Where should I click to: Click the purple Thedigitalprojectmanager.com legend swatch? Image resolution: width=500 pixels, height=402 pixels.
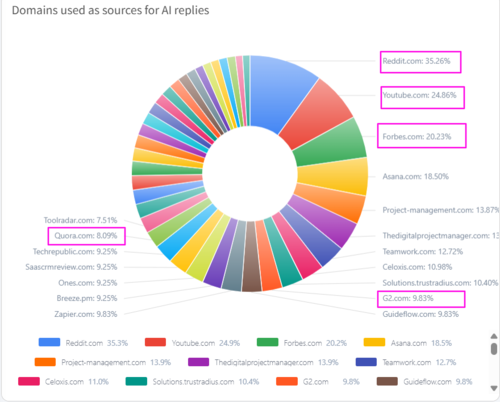(x=199, y=362)
